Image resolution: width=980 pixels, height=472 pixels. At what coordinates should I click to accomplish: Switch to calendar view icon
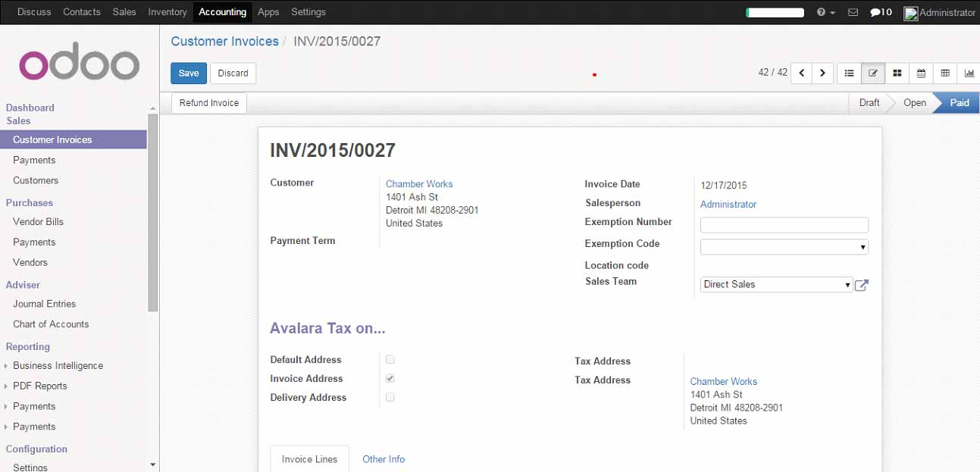click(x=921, y=73)
